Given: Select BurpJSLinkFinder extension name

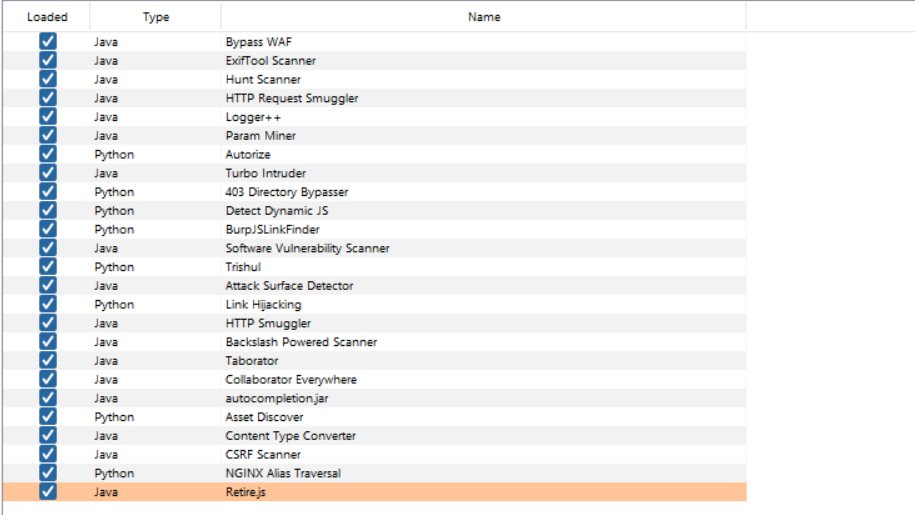Looking at the screenshot, I should 273,229.
